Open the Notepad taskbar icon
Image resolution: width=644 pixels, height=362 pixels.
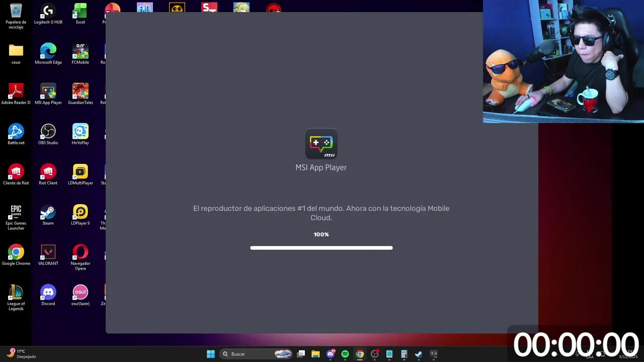(389, 354)
